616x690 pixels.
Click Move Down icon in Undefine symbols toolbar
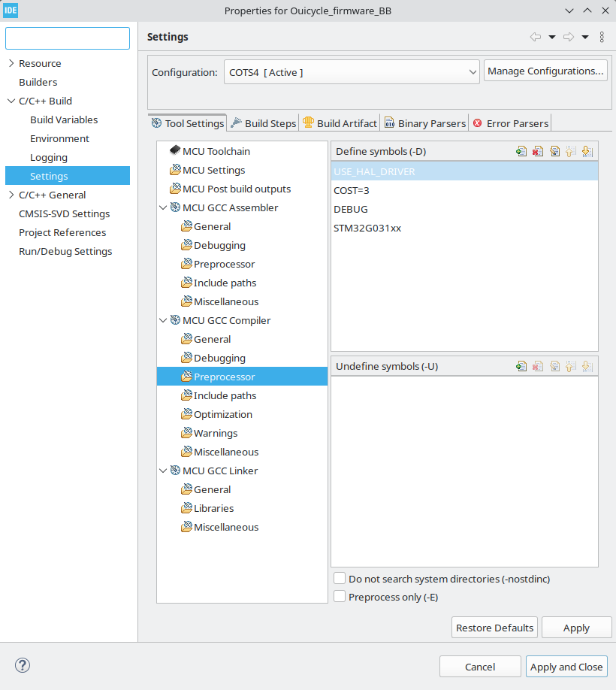(587, 366)
